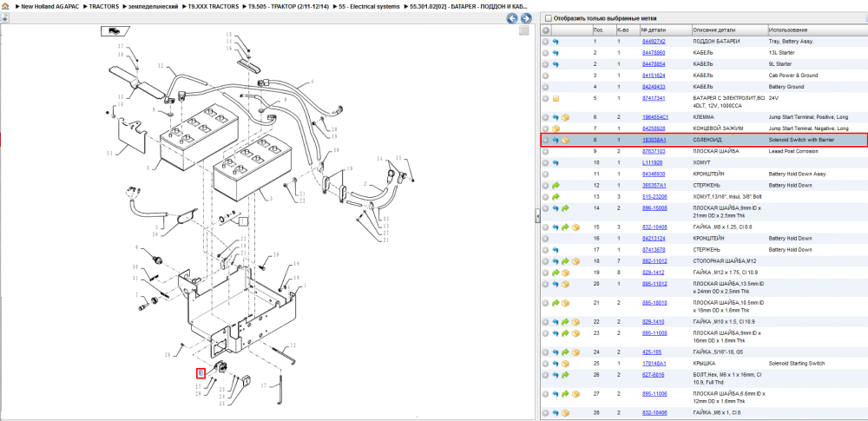868x421 pixels.
Task: Open part number link 84478860
Action: pyautogui.click(x=654, y=53)
